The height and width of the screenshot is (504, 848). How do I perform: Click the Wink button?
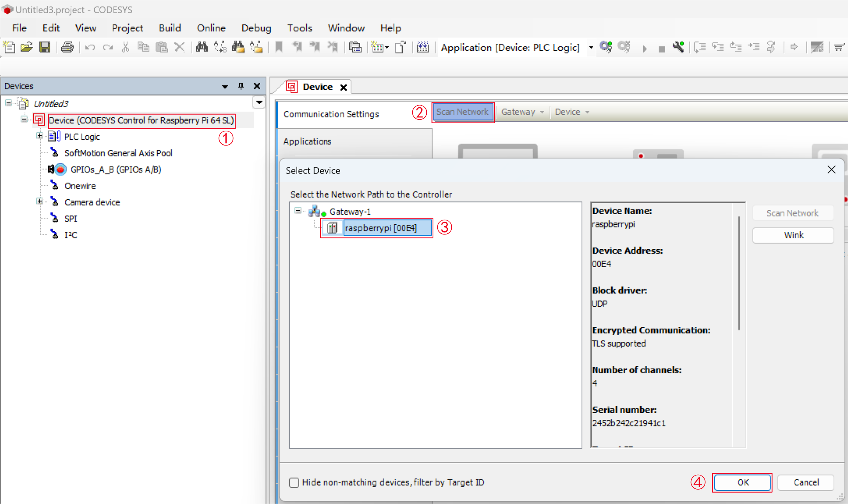click(793, 235)
